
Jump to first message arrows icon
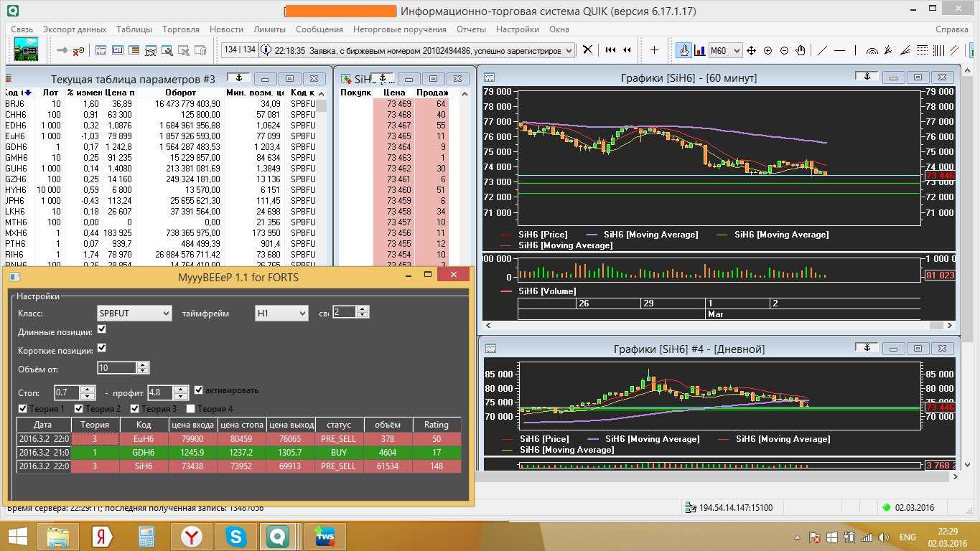610,50
